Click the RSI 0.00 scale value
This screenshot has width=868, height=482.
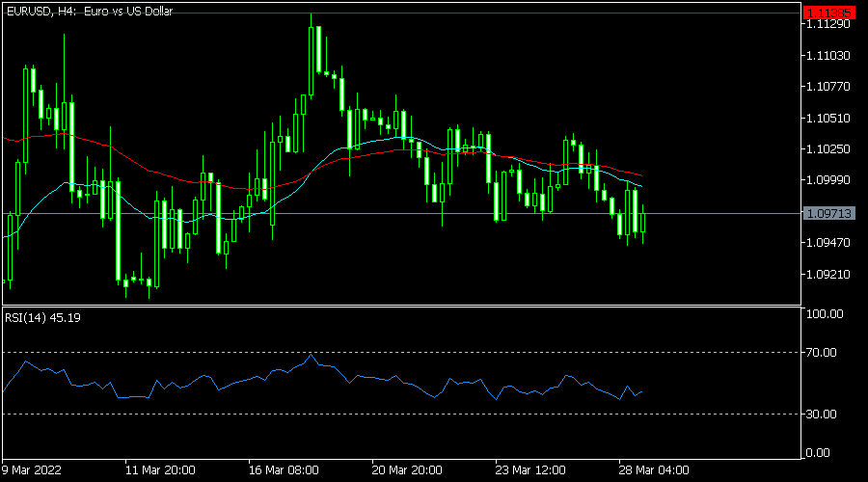pyautogui.click(x=818, y=453)
